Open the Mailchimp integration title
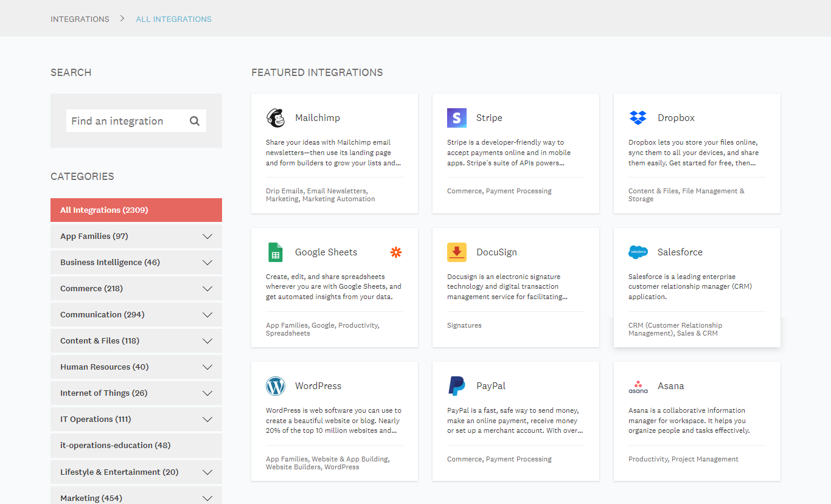 pos(318,118)
